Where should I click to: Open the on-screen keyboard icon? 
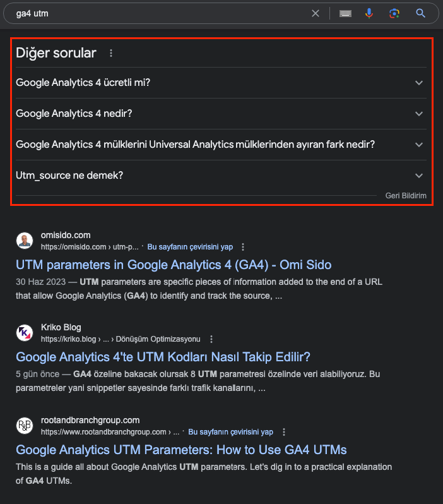345,13
